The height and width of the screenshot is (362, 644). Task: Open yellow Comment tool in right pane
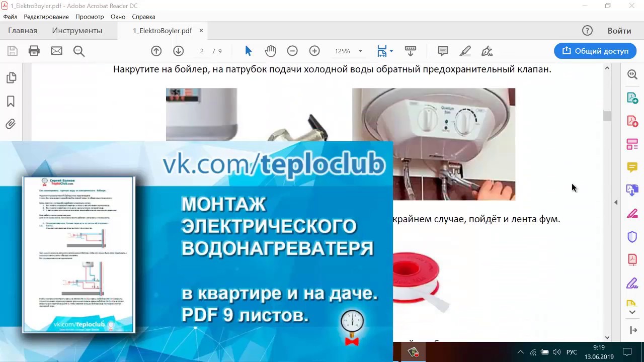632,167
